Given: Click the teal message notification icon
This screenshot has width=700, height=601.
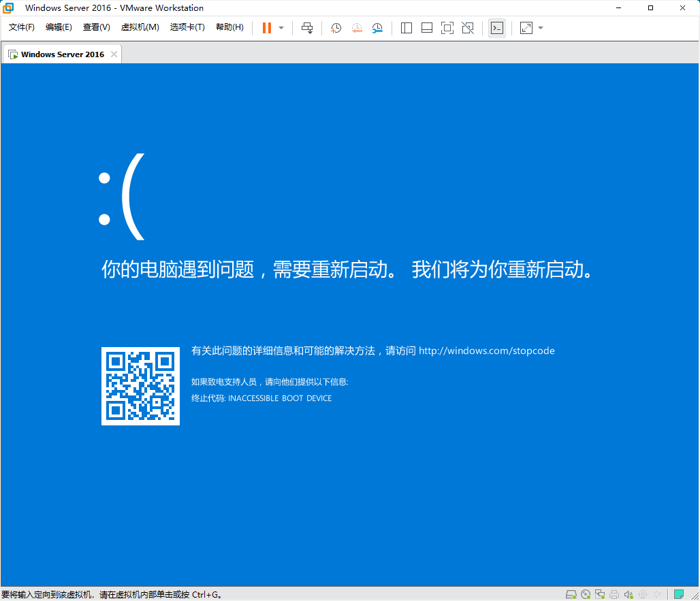Looking at the screenshot, I should (678, 594).
